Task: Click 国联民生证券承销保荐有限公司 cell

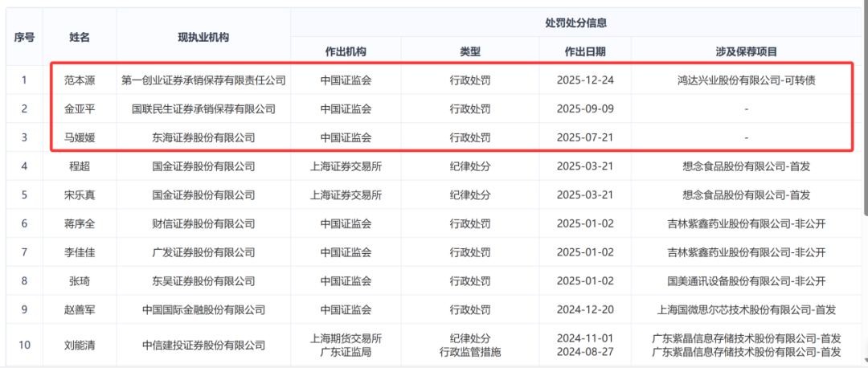Action: 203,109
